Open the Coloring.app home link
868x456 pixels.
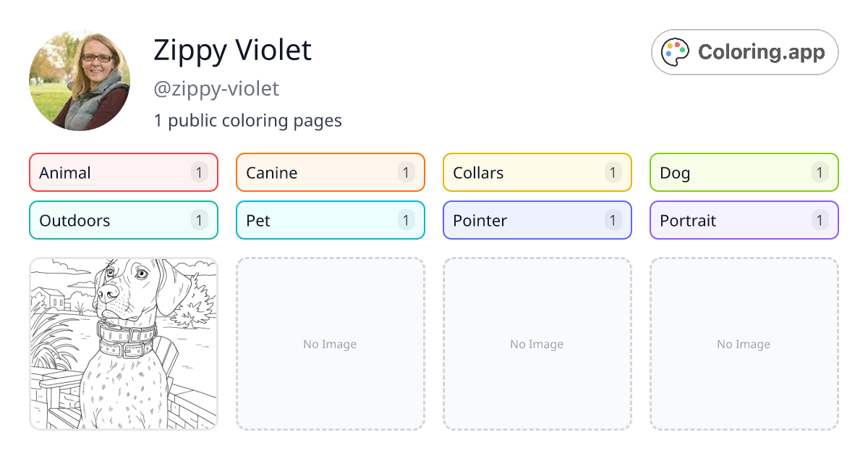pyautogui.click(x=744, y=51)
